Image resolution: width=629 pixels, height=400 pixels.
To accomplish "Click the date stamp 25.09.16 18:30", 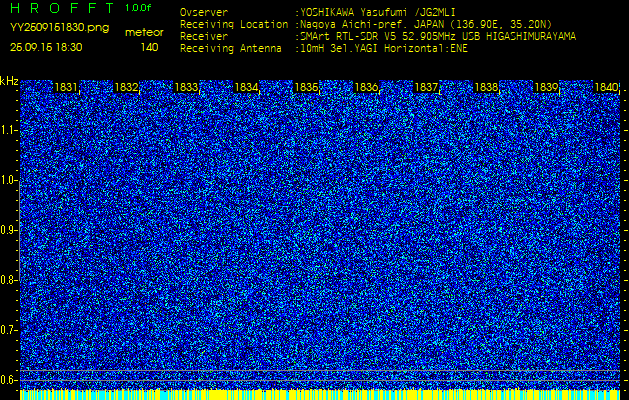I will click(x=46, y=47).
